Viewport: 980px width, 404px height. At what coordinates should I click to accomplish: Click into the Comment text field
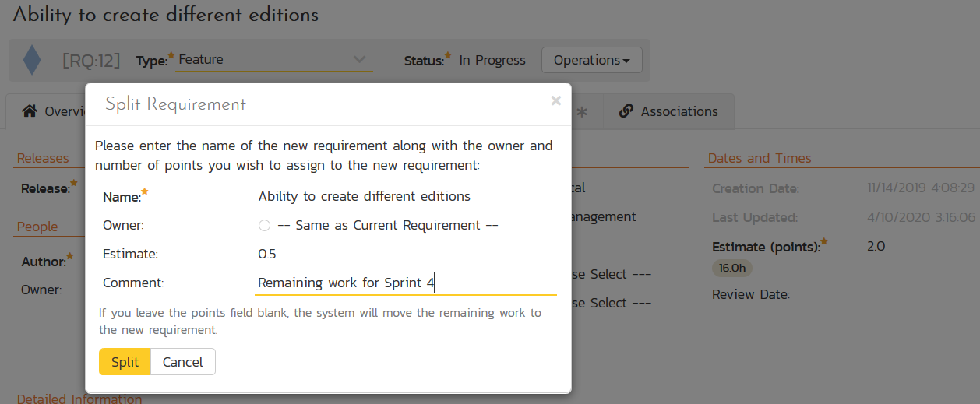coord(405,283)
